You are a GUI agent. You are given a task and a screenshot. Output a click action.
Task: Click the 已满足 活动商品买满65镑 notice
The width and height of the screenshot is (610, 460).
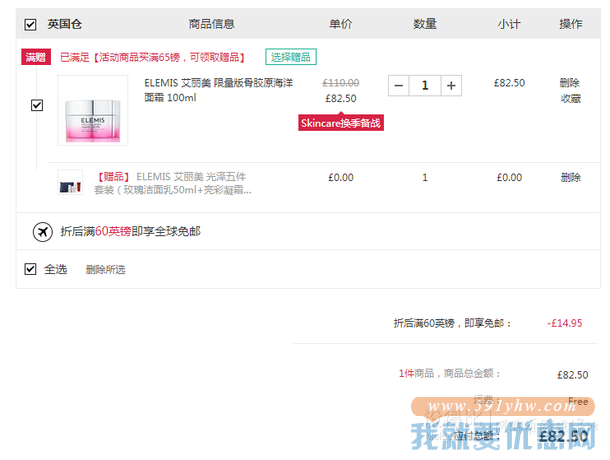(153, 58)
